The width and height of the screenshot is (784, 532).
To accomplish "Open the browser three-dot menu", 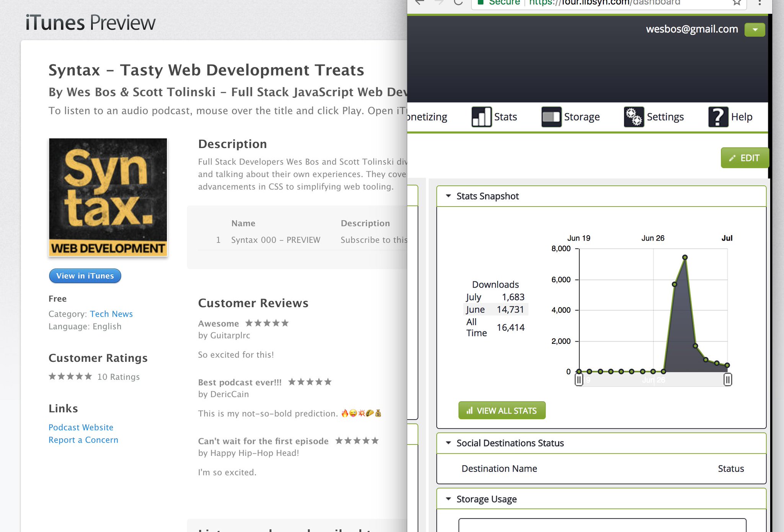I will [759, 3].
